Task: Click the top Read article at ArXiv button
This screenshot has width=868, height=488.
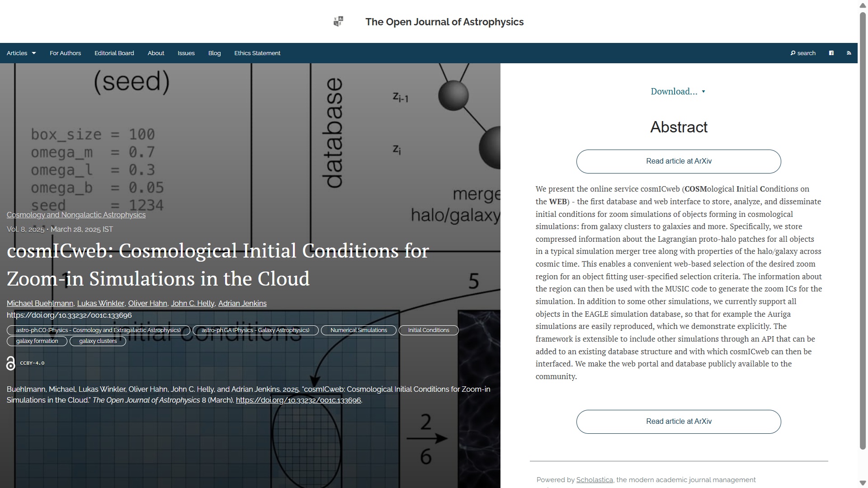Action: [678, 161]
